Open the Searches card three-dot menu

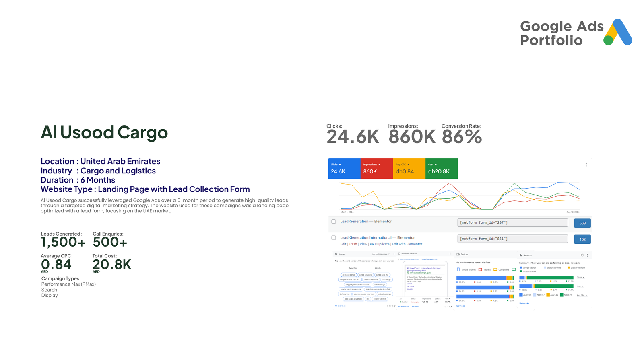[394, 254]
